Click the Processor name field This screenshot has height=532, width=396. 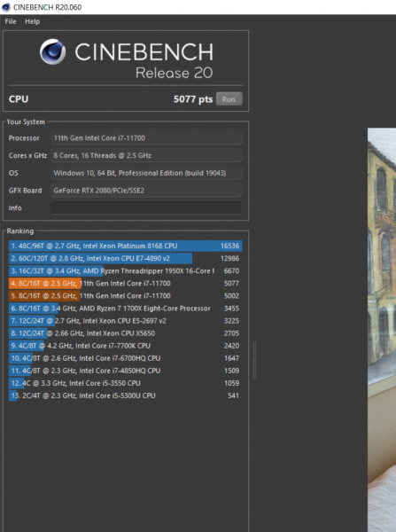click(146, 138)
